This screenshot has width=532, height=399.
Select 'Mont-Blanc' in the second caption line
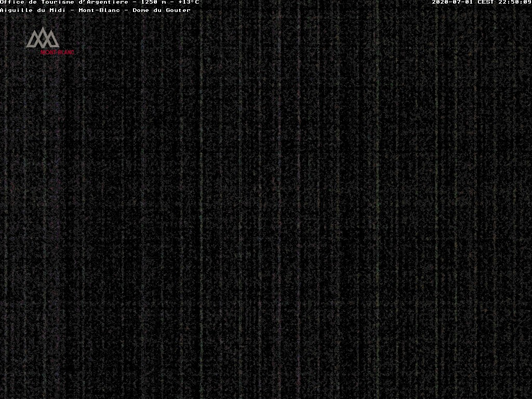coord(99,10)
